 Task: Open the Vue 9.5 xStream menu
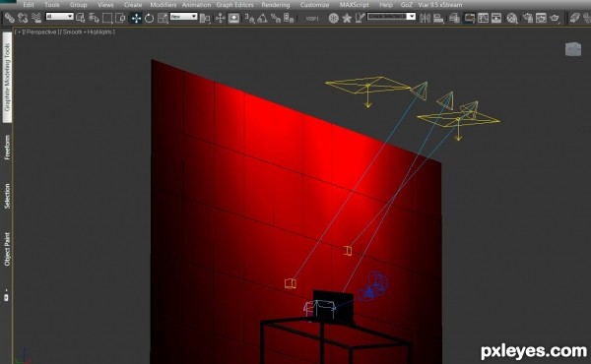pos(440,5)
